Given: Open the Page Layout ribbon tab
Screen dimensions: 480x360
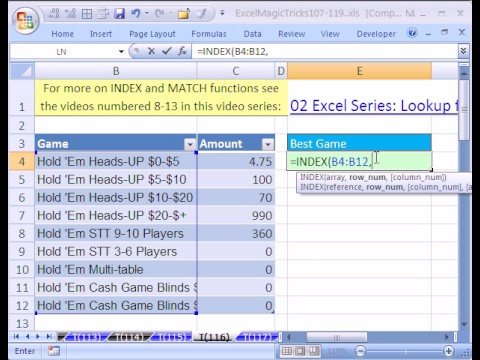Looking at the screenshot, I should tap(152, 34).
